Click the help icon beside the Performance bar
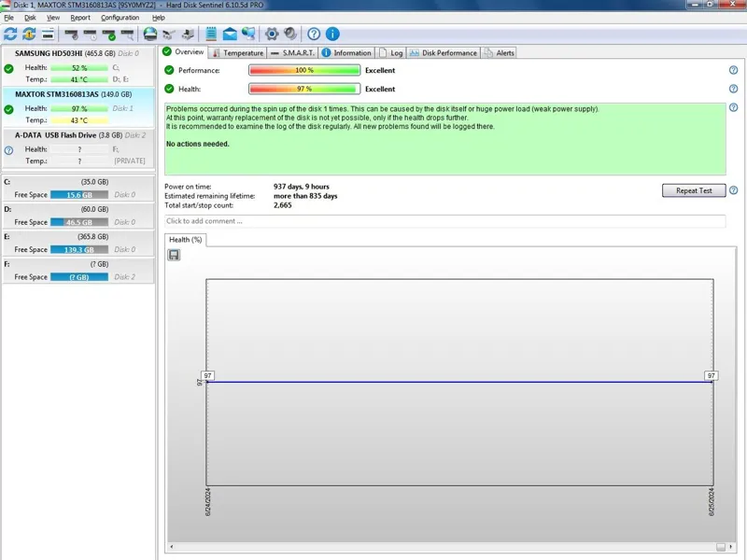The width and height of the screenshot is (747, 560). (733, 70)
